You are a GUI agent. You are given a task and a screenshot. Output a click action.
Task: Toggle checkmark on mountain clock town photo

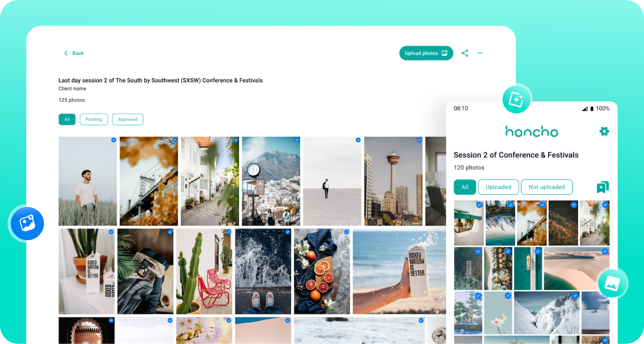[x=297, y=140]
